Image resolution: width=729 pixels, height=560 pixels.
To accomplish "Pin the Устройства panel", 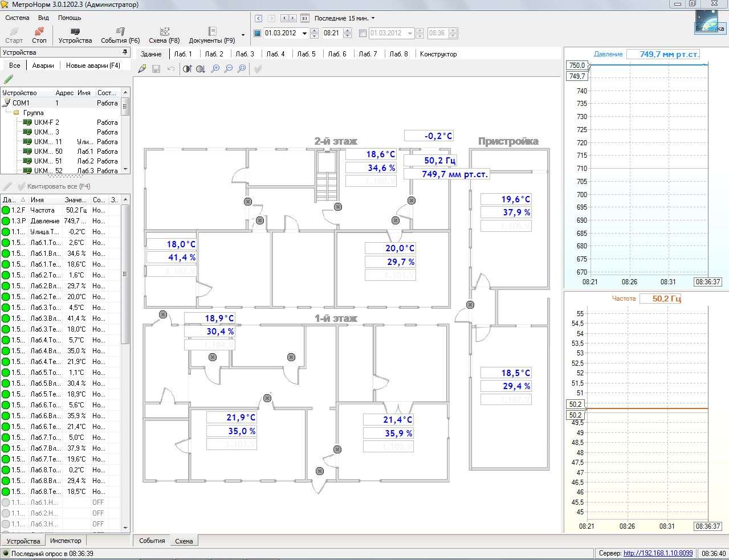I will point(125,52).
